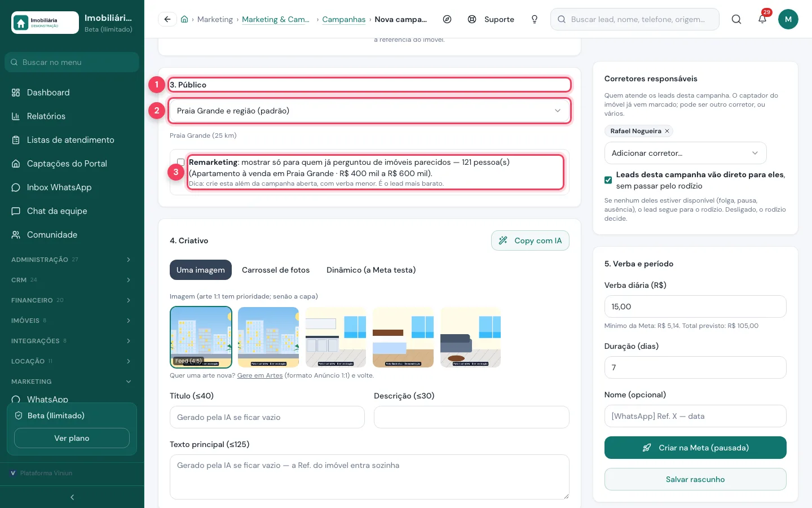This screenshot has height=508, width=812.
Task: Click the Verba diária input field
Action: pyautogui.click(x=695, y=306)
